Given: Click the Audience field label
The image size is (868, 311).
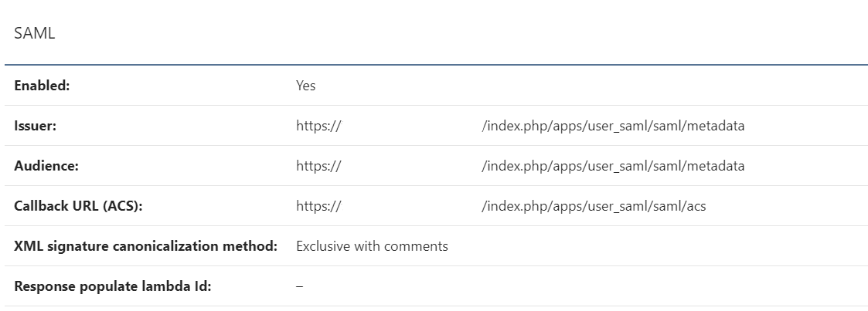Looking at the screenshot, I should pyautogui.click(x=46, y=166).
